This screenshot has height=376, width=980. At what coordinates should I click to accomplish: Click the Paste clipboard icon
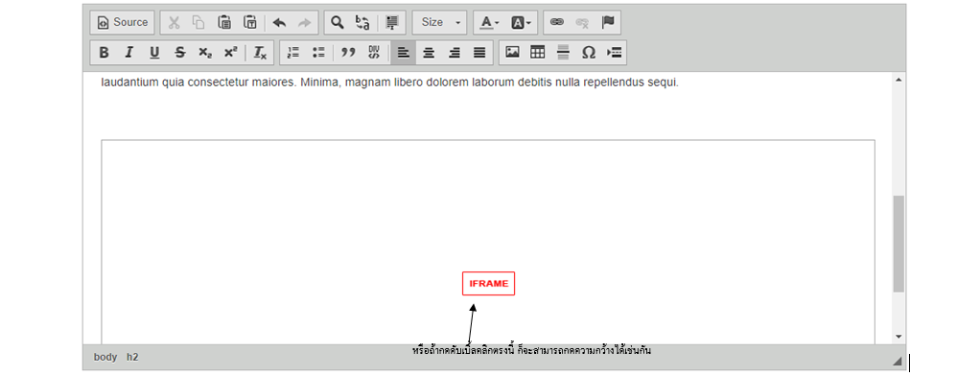pyautogui.click(x=224, y=22)
